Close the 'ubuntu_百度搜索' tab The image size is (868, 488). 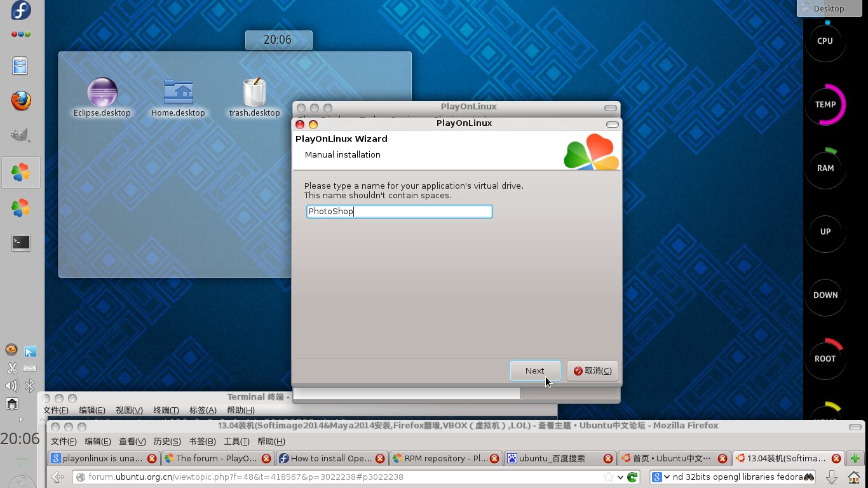(x=607, y=458)
